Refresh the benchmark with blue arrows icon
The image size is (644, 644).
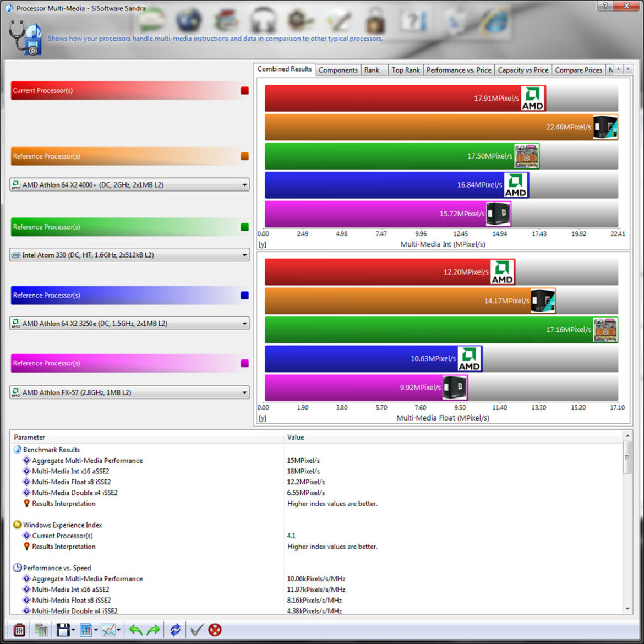(x=176, y=630)
